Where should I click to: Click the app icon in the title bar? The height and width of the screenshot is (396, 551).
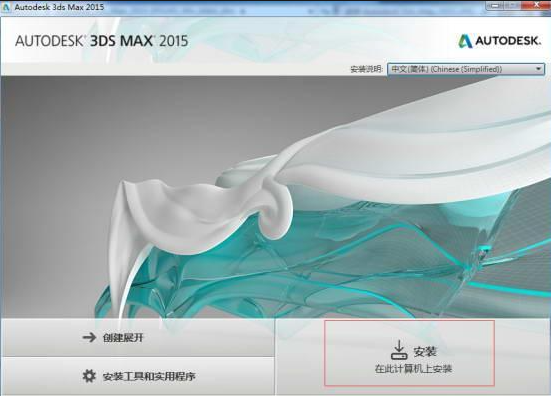pyautogui.click(x=6, y=7)
